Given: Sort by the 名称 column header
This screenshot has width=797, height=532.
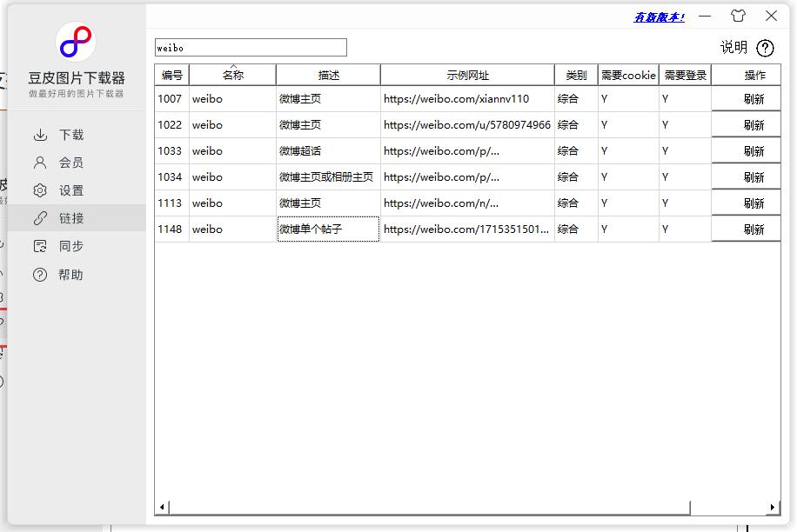Looking at the screenshot, I should click(x=233, y=75).
